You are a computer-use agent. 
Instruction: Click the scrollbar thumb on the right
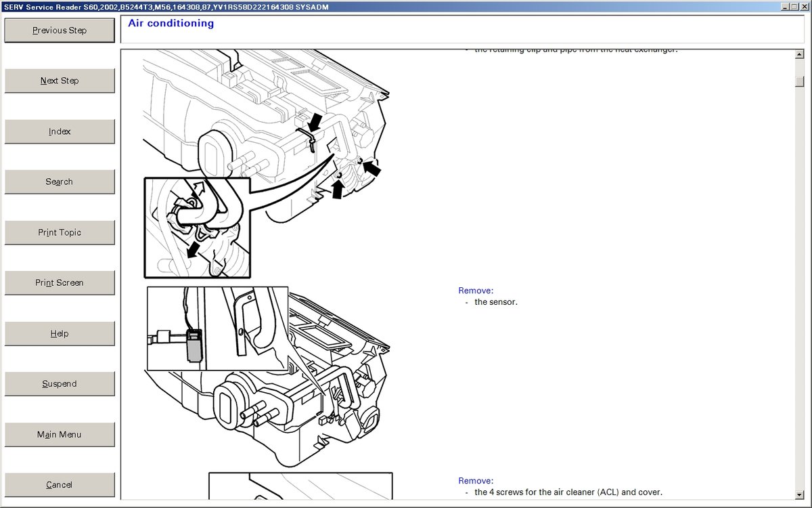click(800, 81)
